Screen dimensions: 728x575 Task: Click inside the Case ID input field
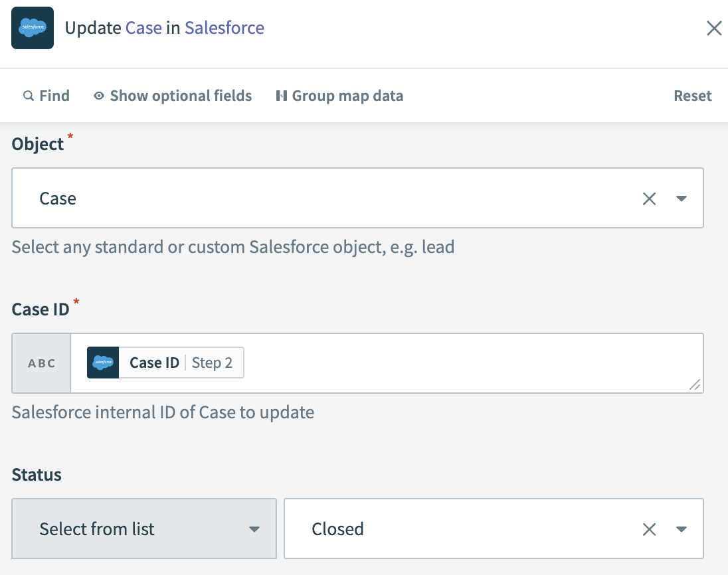465,363
